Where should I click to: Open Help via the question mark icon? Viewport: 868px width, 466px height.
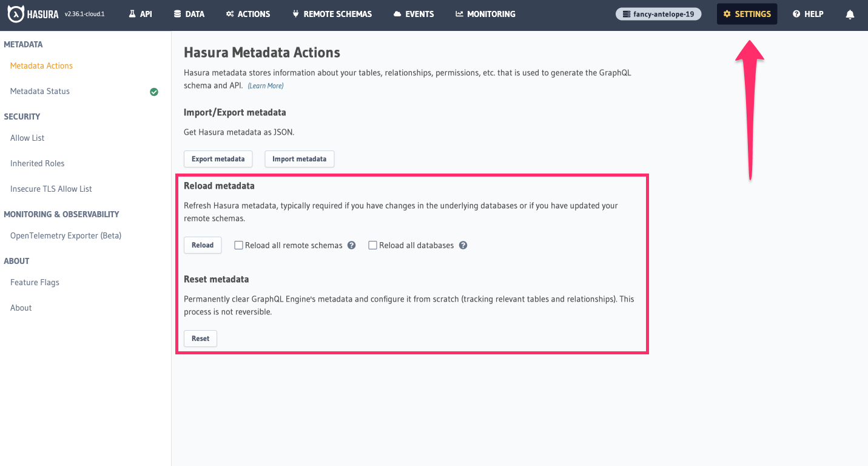796,13
